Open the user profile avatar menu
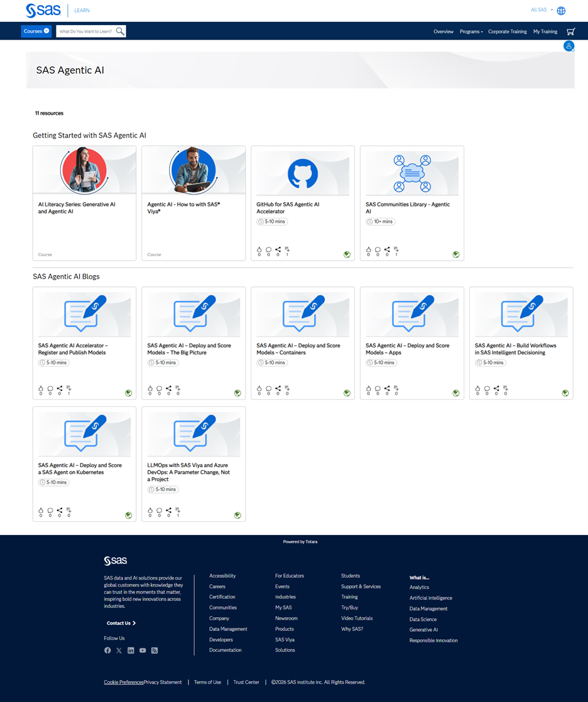The image size is (588, 702). tap(569, 46)
